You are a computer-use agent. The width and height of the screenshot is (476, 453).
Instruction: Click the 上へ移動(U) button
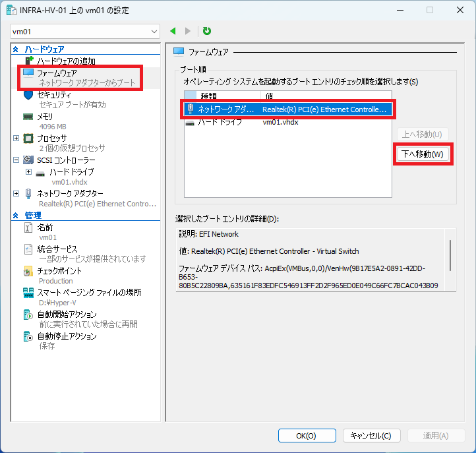422,135
